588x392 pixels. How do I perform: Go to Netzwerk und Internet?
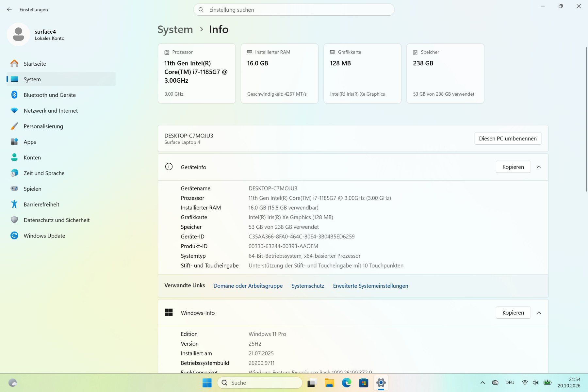(61, 111)
